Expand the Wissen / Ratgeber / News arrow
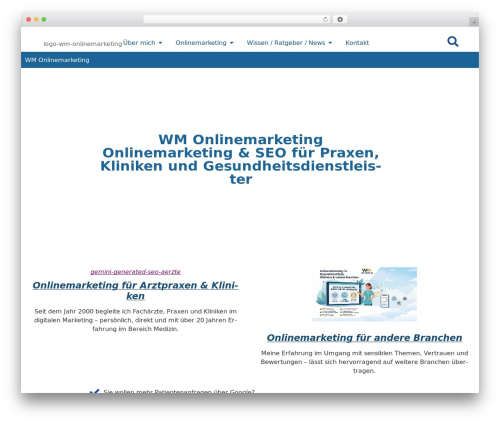This screenshot has height=423, width=500. point(330,43)
